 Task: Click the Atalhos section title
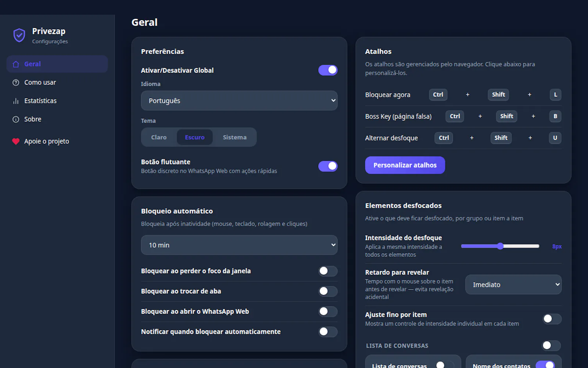click(x=378, y=52)
